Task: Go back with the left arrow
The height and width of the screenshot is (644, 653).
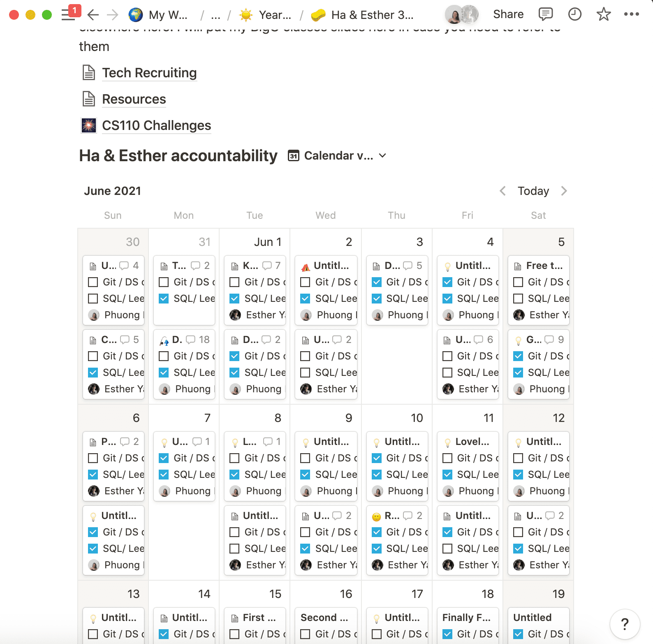Action: [93, 15]
